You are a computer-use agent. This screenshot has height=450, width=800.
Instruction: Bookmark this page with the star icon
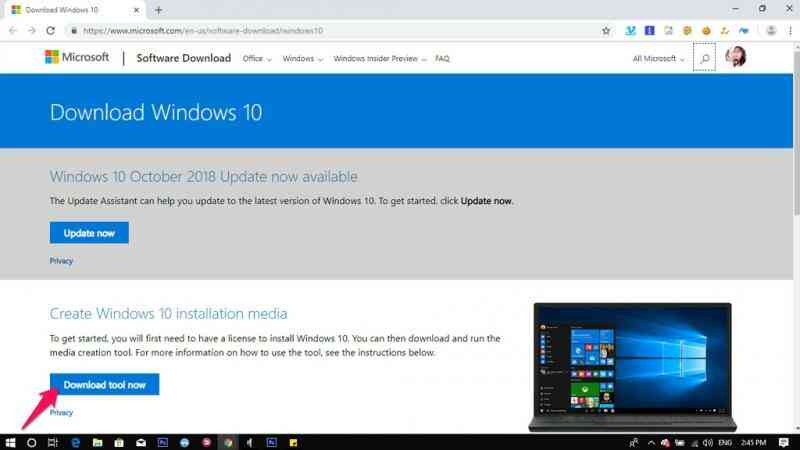(606, 31)
